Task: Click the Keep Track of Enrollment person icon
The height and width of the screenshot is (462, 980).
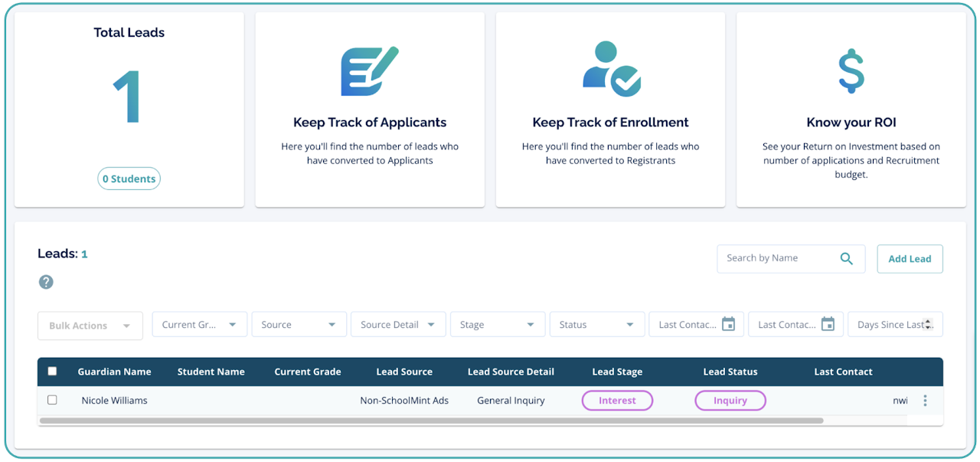Action: pyautogui.click(x=611, y=69)
